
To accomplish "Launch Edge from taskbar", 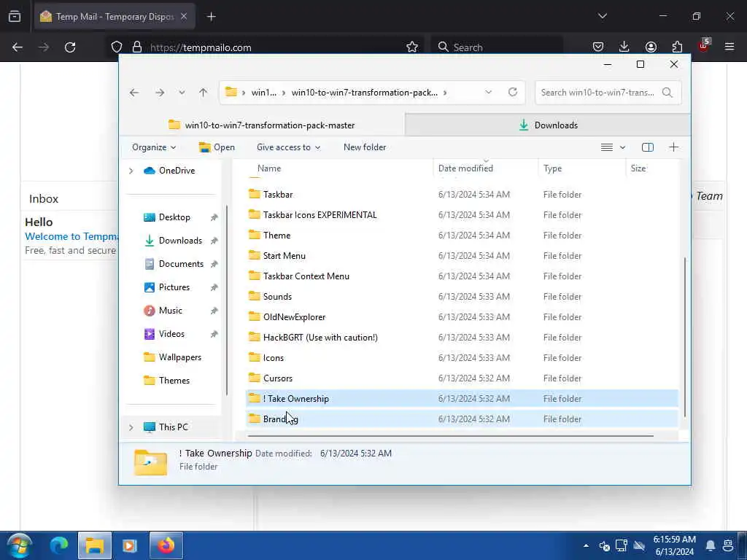I will click(59, 545).
